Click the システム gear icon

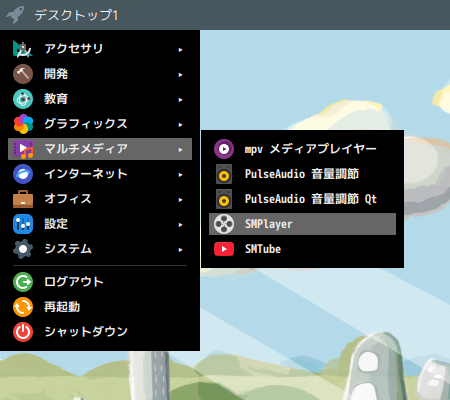[23, 249]
